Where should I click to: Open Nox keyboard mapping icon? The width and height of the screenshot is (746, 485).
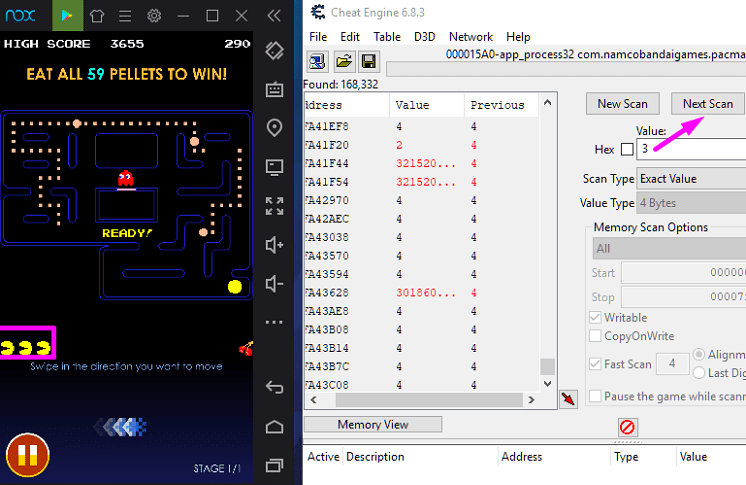[275, 89]
